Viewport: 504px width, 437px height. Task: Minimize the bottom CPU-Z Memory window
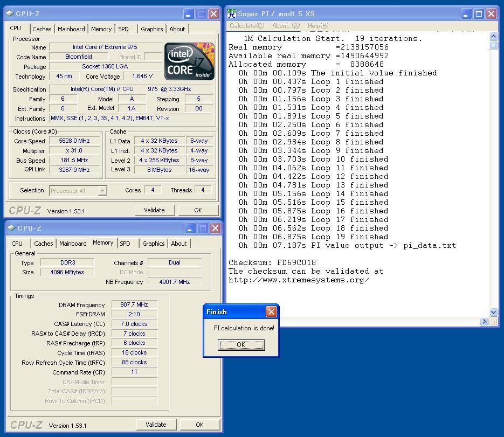(x=190, y=228)
